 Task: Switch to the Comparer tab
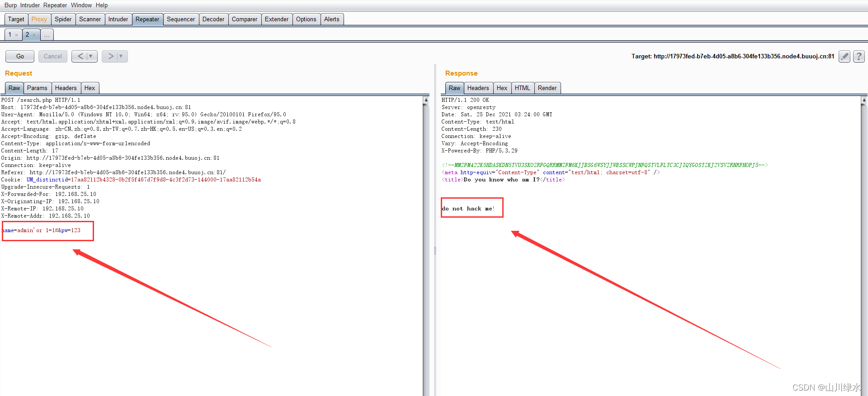[x=245, y=19]
